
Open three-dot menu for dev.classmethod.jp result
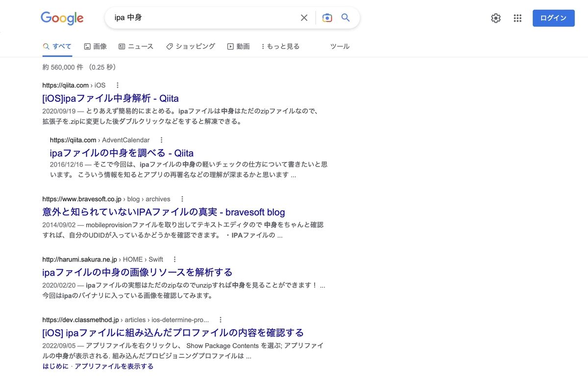pyautogui.click(x=220, y=320)
